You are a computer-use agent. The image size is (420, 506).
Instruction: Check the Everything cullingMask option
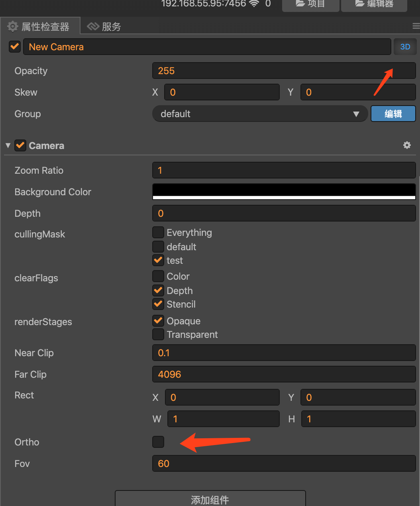(x=158, y=232)
